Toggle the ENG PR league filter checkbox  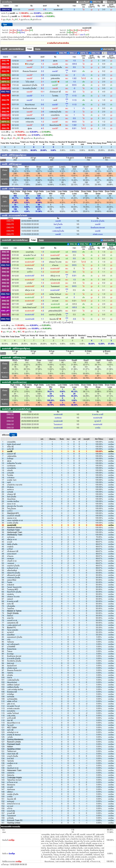pyautogui.click(x=57, y=53)
